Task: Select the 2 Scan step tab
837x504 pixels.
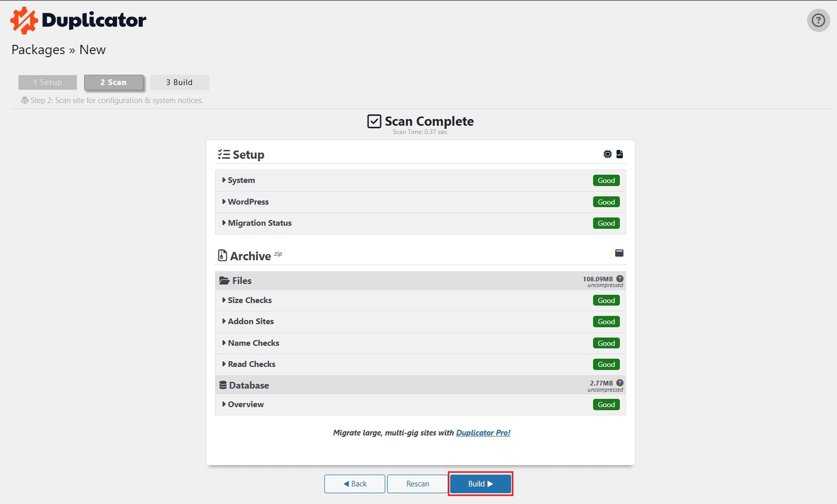Action: [113, 82]
